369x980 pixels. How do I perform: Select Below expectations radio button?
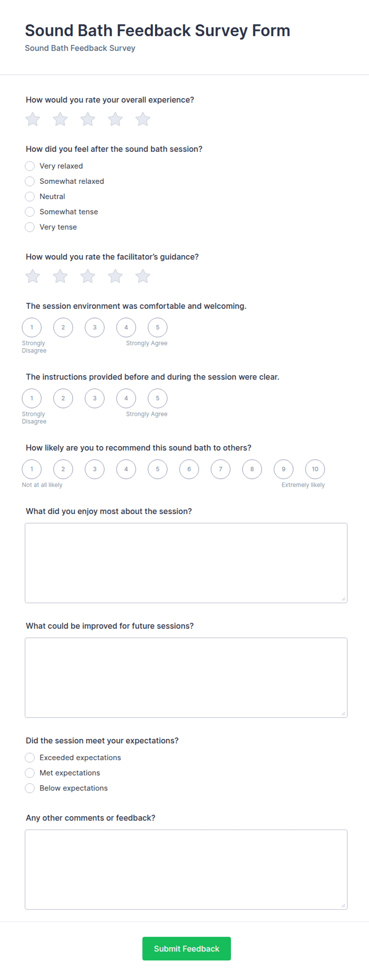click(30, 788)
